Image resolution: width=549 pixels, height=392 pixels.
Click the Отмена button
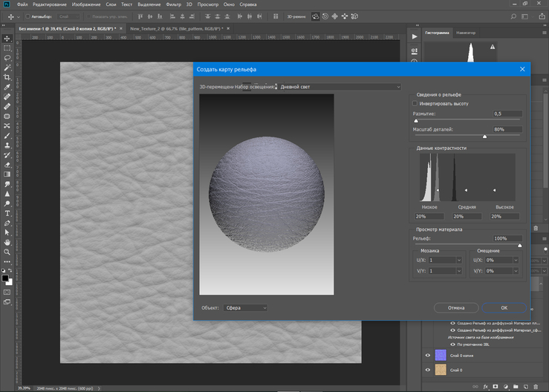point(456,307)
